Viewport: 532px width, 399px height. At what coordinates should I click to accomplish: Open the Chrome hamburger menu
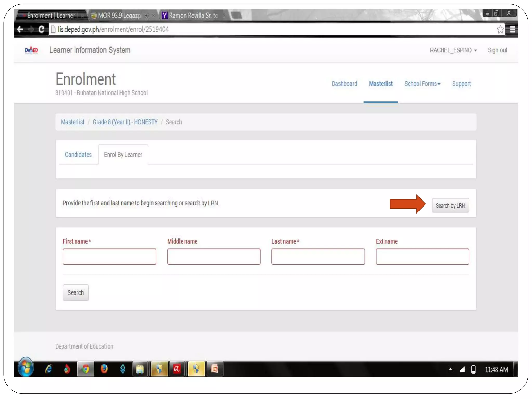point(512,29)
